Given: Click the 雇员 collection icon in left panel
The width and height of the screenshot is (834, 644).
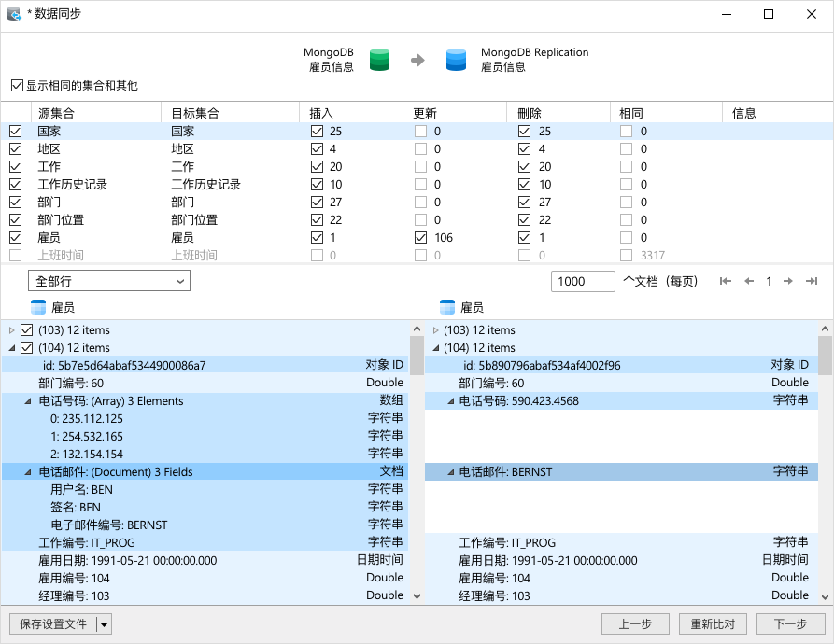Looking at the screenshot, I should 38,308.
